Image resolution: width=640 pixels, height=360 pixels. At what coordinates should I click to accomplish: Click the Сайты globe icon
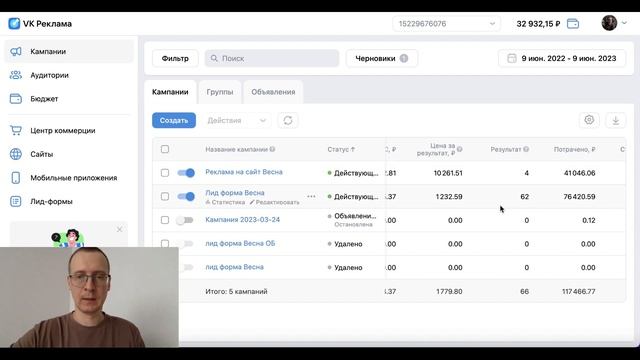point(16,154)
